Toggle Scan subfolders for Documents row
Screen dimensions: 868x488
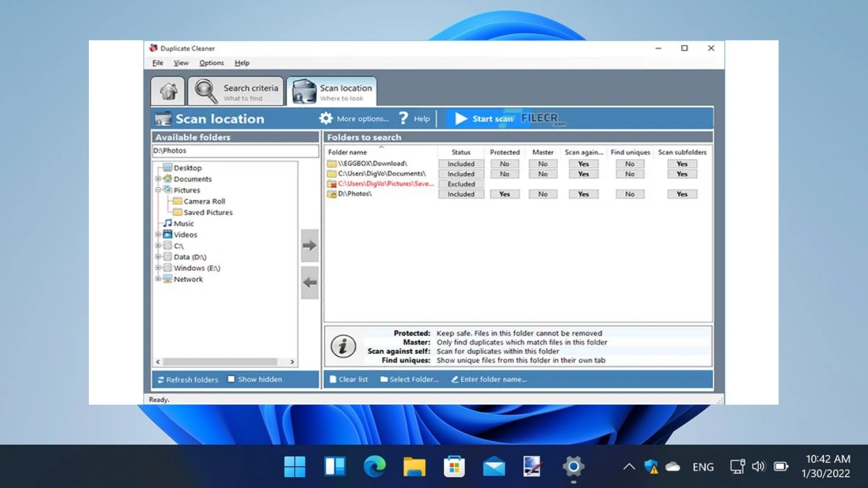[682, 174]
